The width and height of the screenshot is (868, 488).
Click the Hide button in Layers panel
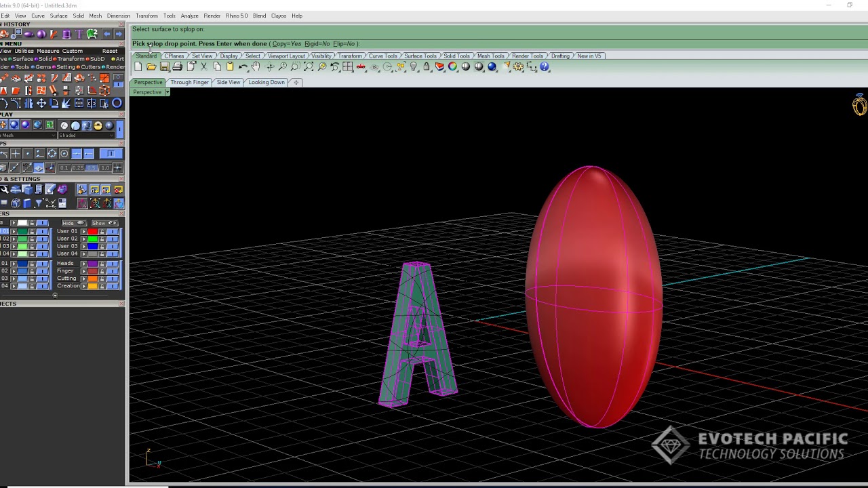click(x=73, y=223)
